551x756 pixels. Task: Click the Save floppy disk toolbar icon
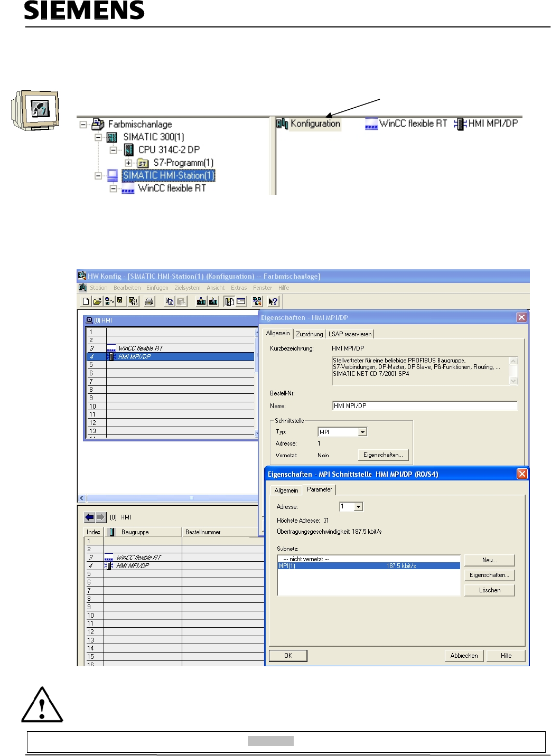120,301
